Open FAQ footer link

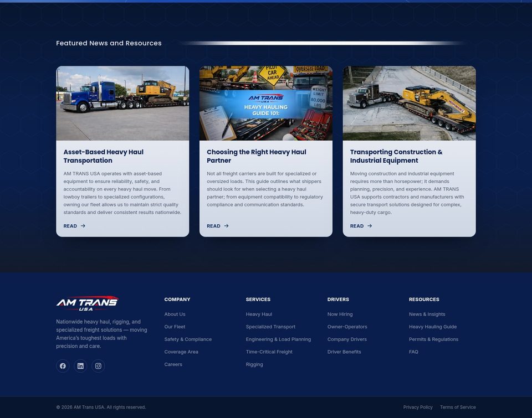[413, 352]
